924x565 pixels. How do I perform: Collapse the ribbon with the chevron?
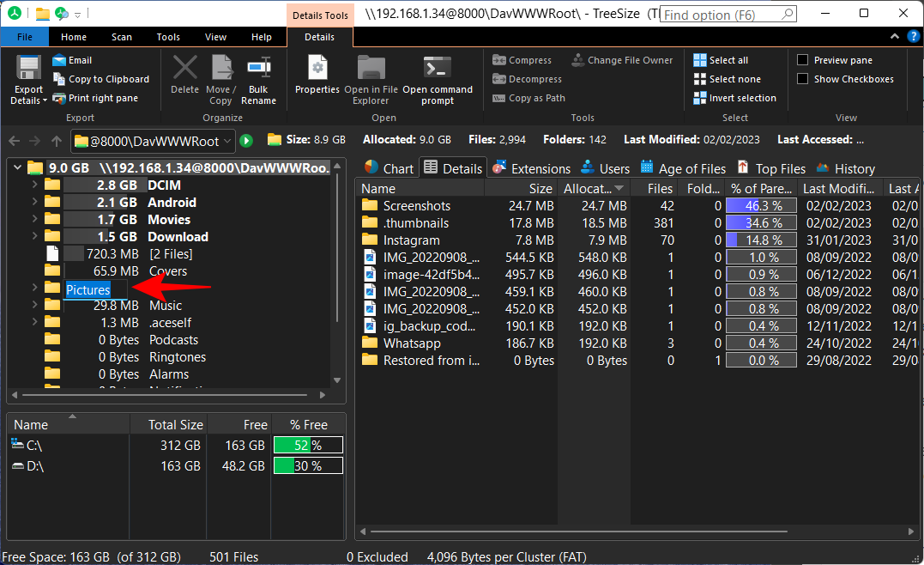894,36
